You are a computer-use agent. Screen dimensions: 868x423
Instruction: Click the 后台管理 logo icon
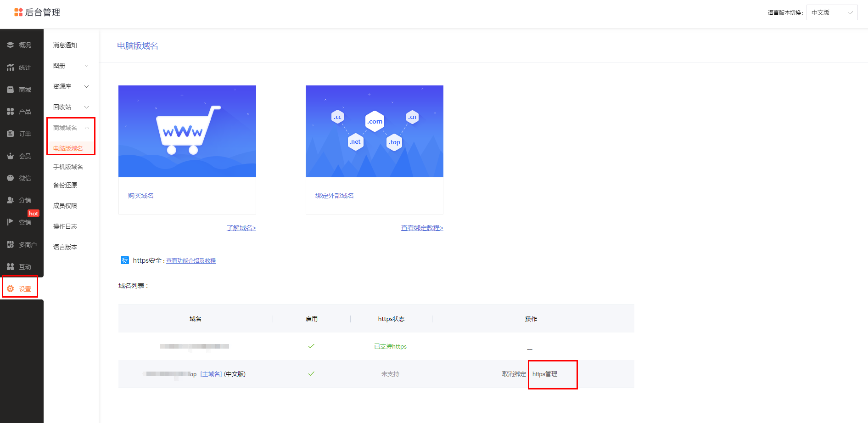tap(18, 12)
